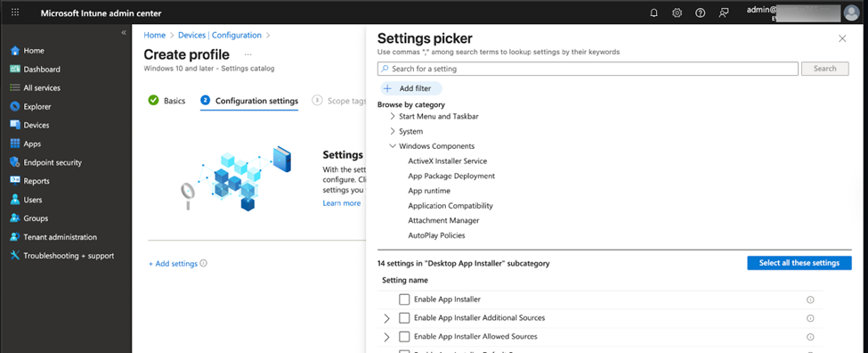
Task: Show info for Enable App Installer Allowed Sources
Action: click(x=810, y=337)
